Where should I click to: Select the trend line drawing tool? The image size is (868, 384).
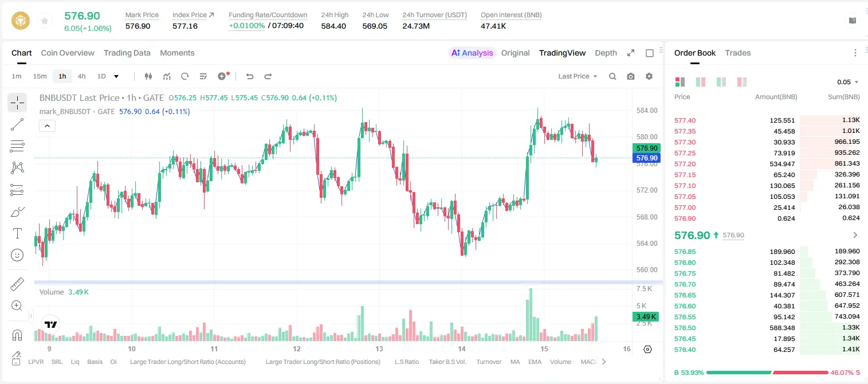point(17,124)
